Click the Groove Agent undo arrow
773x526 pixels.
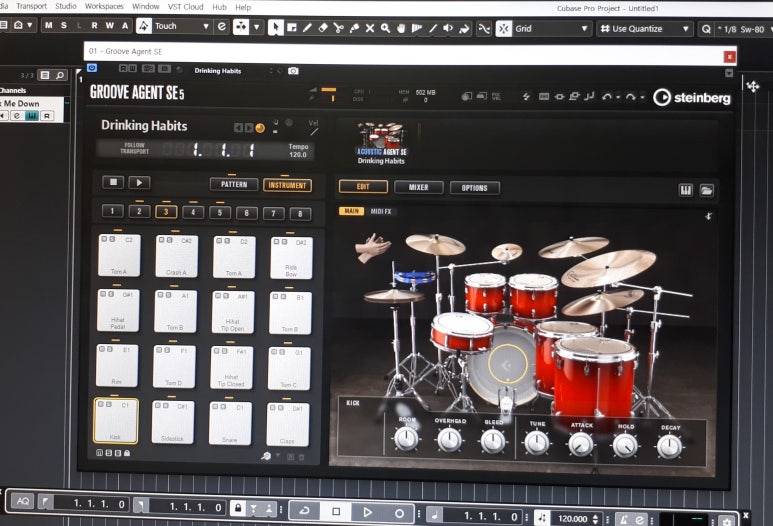pos(606,97)
